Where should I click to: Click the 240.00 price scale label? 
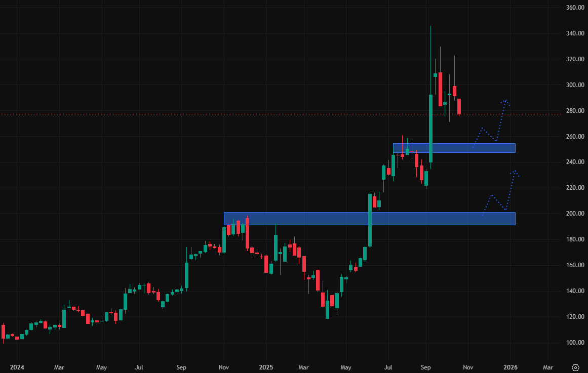[575, 162]
